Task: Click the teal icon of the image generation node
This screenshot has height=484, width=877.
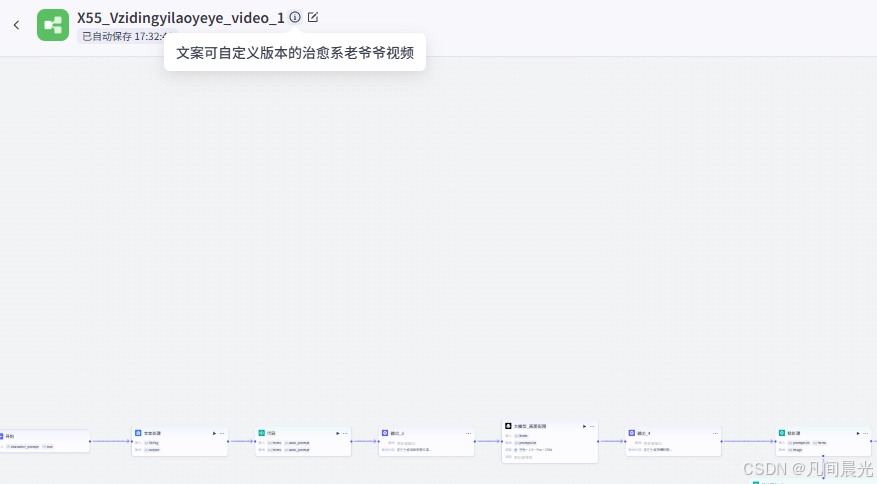Action: [782, 433]
